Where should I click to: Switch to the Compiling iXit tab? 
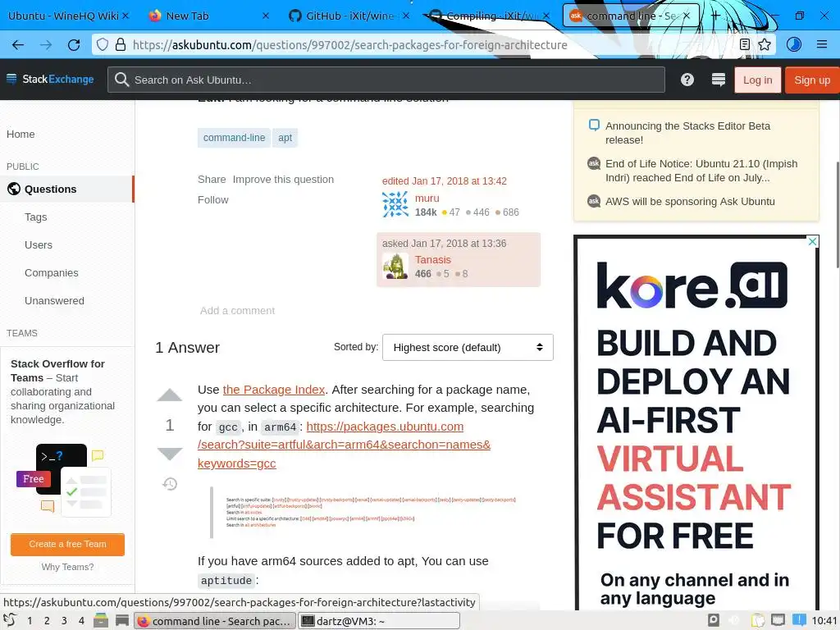[x=490, y=16]
